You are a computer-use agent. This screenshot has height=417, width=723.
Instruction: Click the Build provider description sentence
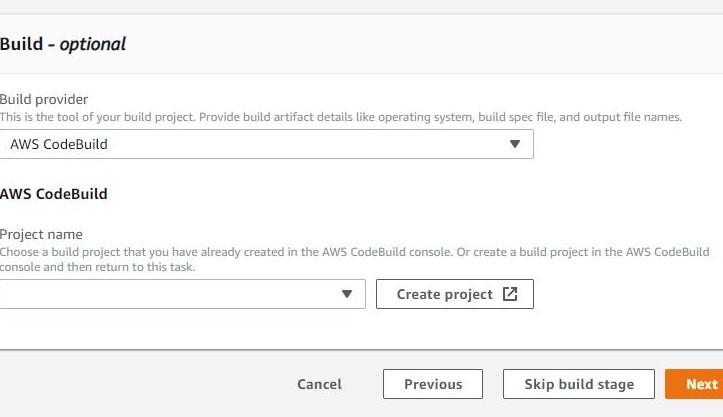[341, 117]
